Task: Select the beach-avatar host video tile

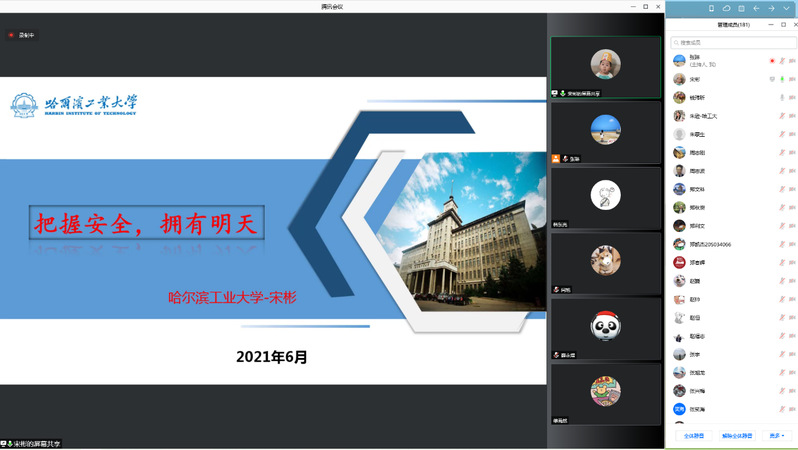Action: [606, 133]
